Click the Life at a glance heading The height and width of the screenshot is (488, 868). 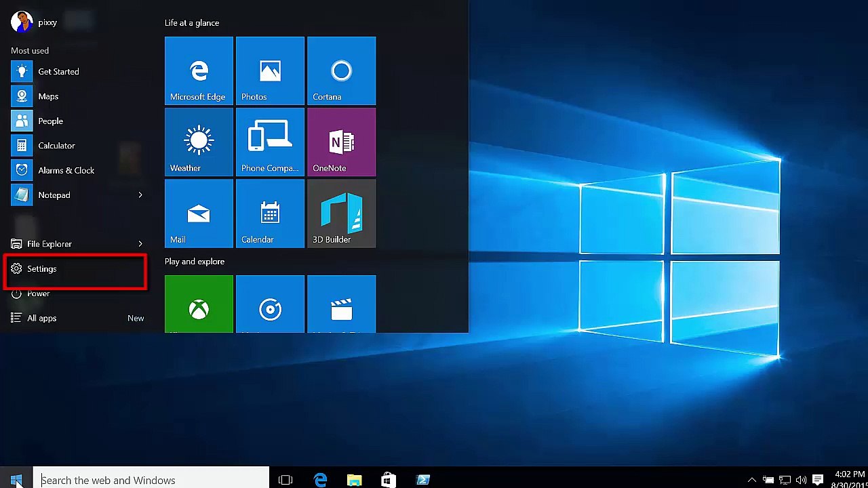[x=192, y=23]
